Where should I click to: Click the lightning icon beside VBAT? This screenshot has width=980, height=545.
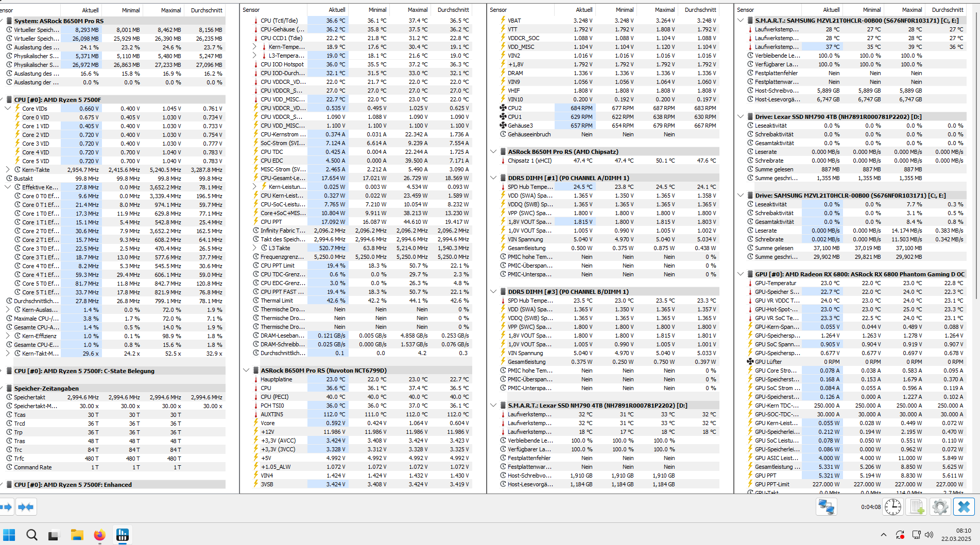pyautogui.click(x=503, y=21)
